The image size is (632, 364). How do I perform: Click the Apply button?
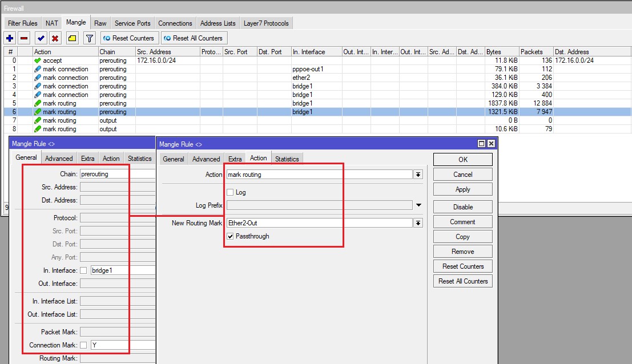[x=462, y=189]
